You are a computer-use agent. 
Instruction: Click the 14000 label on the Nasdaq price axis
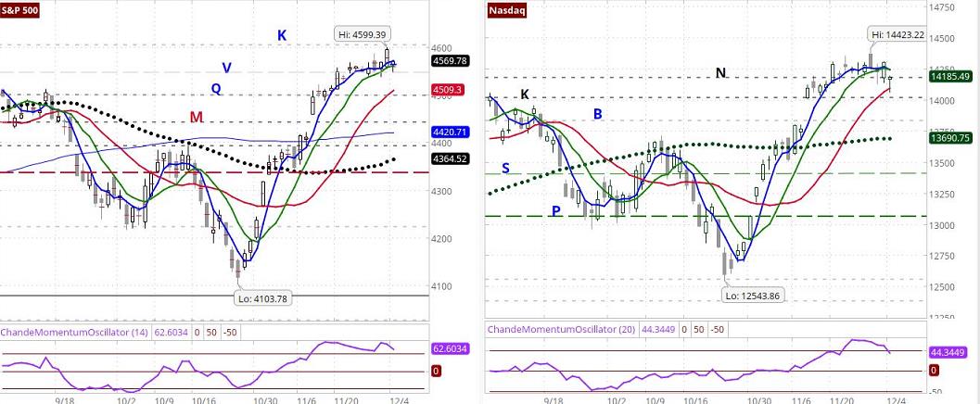pyautogui.click(x=943, y=100)
